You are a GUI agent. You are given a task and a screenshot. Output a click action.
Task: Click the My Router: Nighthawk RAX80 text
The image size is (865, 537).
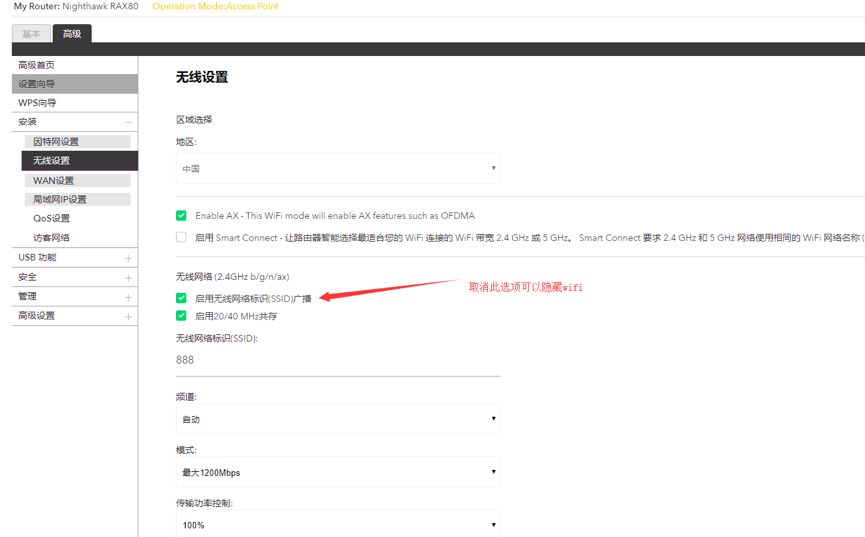(x=76, y=6)
